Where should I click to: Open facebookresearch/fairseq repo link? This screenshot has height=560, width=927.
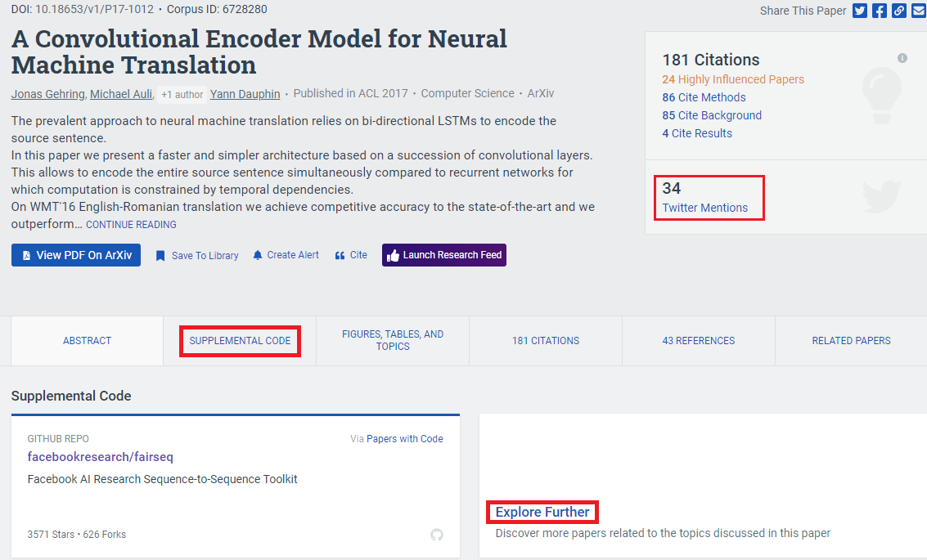(101, 457)
